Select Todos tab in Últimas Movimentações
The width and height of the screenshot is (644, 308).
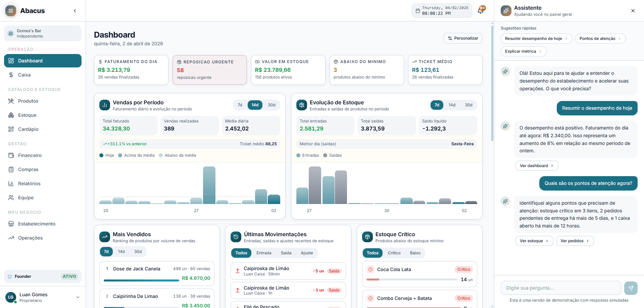pyautogui.click(x=241, y=253)
